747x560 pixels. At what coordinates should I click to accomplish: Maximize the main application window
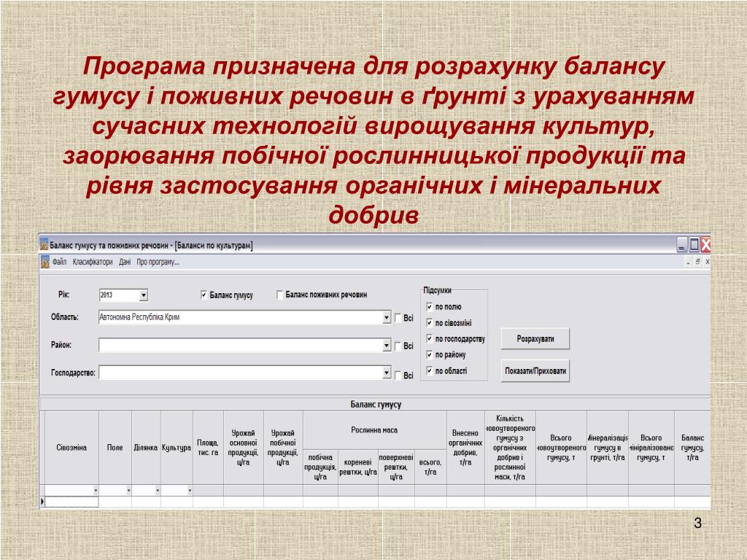[694, 245]
